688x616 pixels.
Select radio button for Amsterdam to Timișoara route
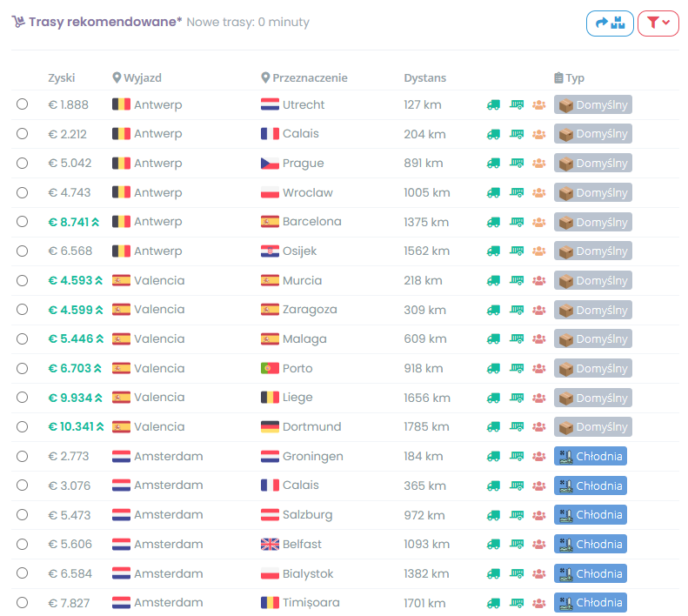point(22,602)
